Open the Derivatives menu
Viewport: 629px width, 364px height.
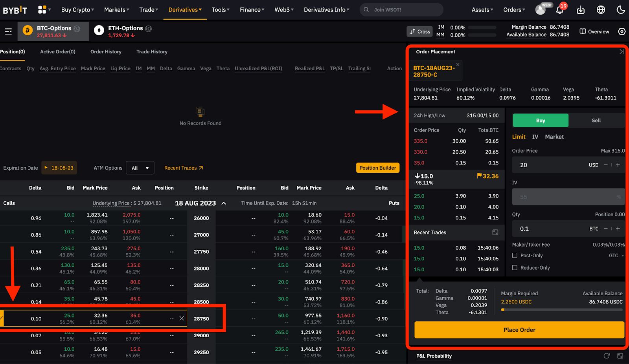click(185, 10)
